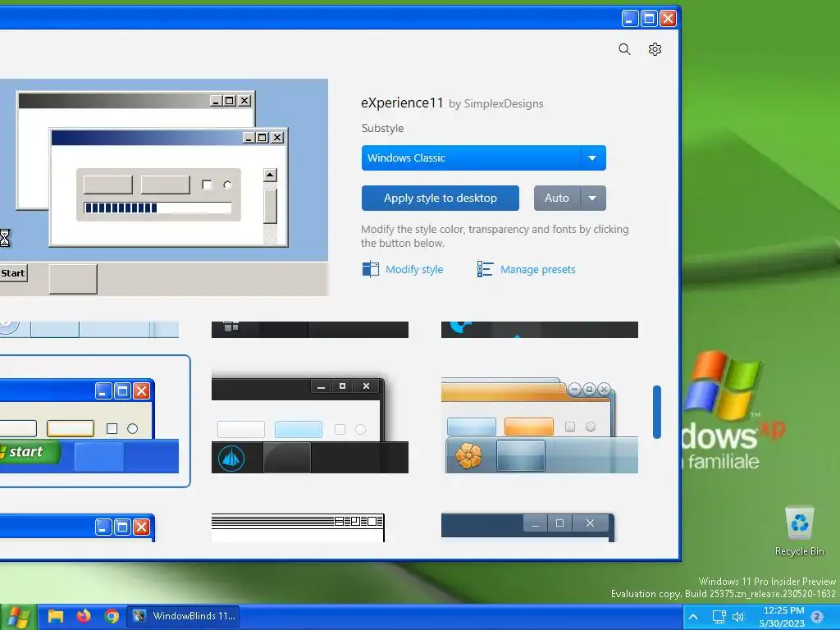Select the orange flower style thumbnail
840x630 pixels.
(540, 425)
